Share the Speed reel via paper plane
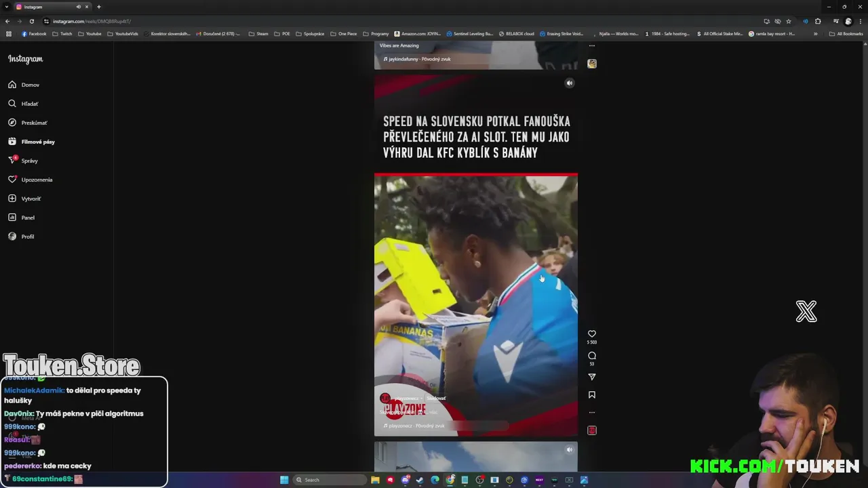Screen dimensions: 868x488 592,377
